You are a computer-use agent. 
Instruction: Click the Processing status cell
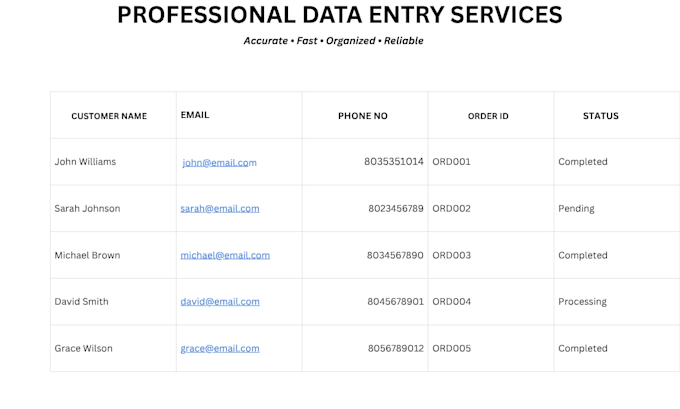tap(617, 302)
